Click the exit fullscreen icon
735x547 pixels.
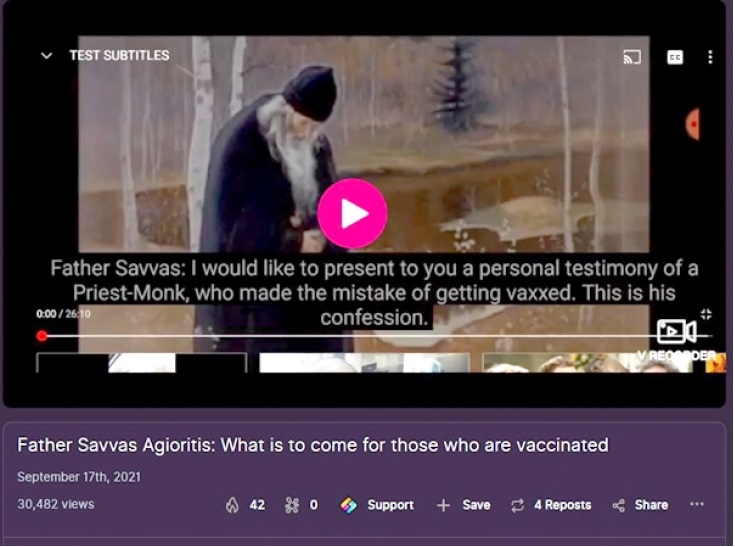tap(706, 314)
